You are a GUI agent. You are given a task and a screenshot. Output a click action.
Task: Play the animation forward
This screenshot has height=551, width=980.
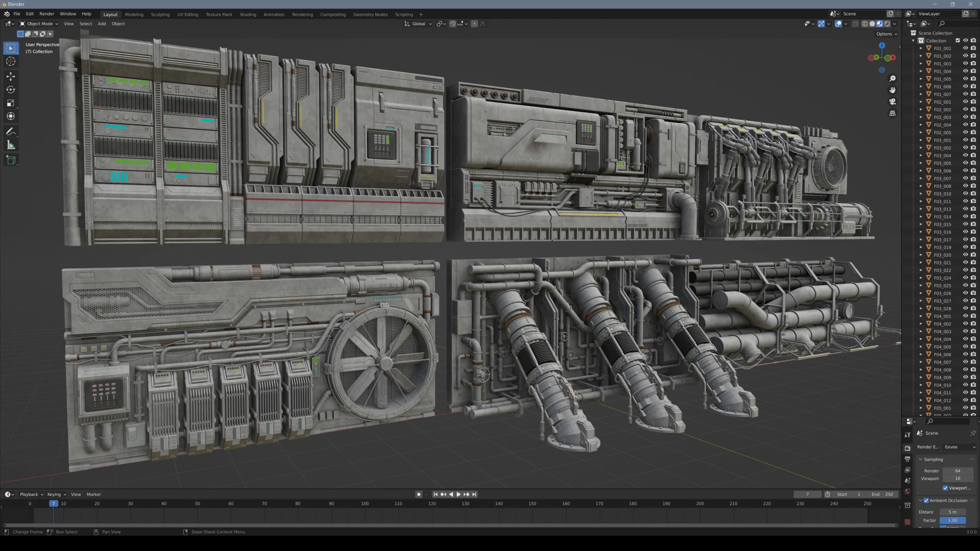click(459, 494)
